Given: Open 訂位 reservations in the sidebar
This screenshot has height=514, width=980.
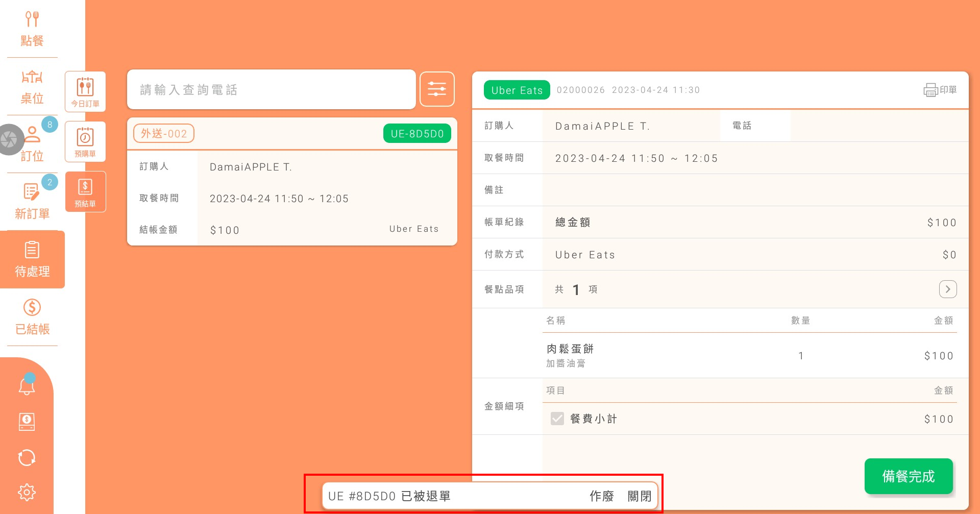Looking at the screenshot, I should [x=32, y=144].
